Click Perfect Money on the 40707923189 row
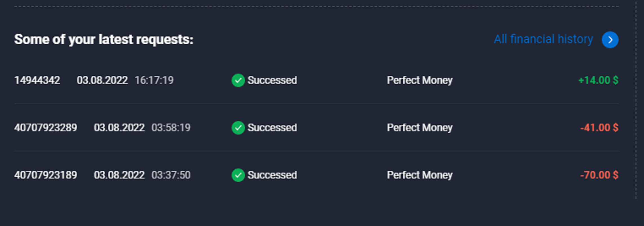This screenshot has width=644, height=226. (419, 175)
